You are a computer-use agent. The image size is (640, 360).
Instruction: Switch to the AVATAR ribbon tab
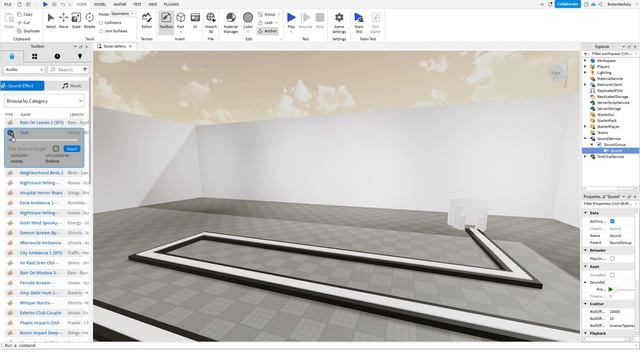[x=120, y=4]
